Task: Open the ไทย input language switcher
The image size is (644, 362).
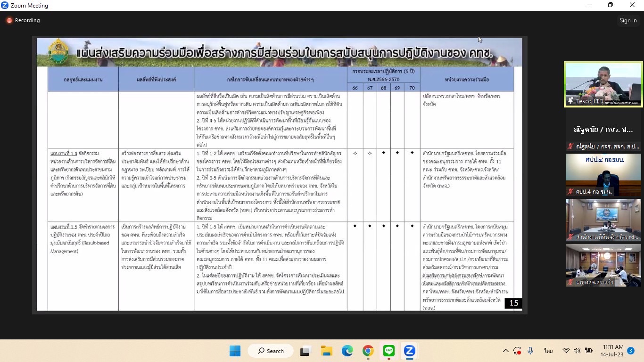Action: tap(548, 351)
